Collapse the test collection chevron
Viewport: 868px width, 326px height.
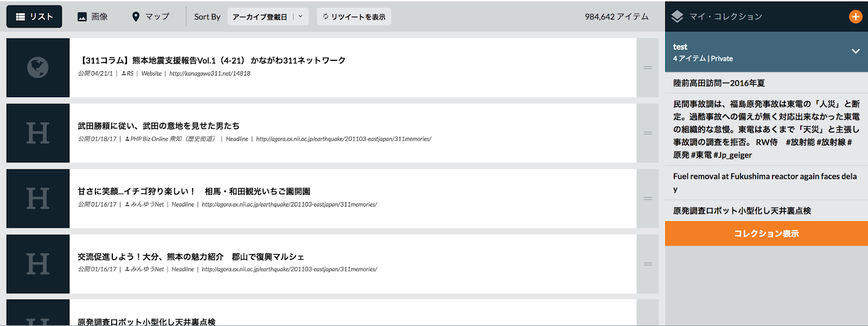855,52
